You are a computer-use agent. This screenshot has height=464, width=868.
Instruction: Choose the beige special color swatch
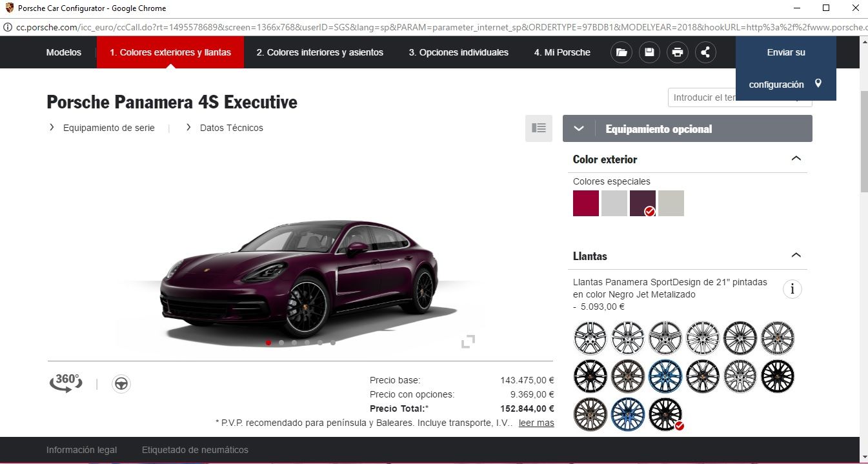tap(671, 203)
